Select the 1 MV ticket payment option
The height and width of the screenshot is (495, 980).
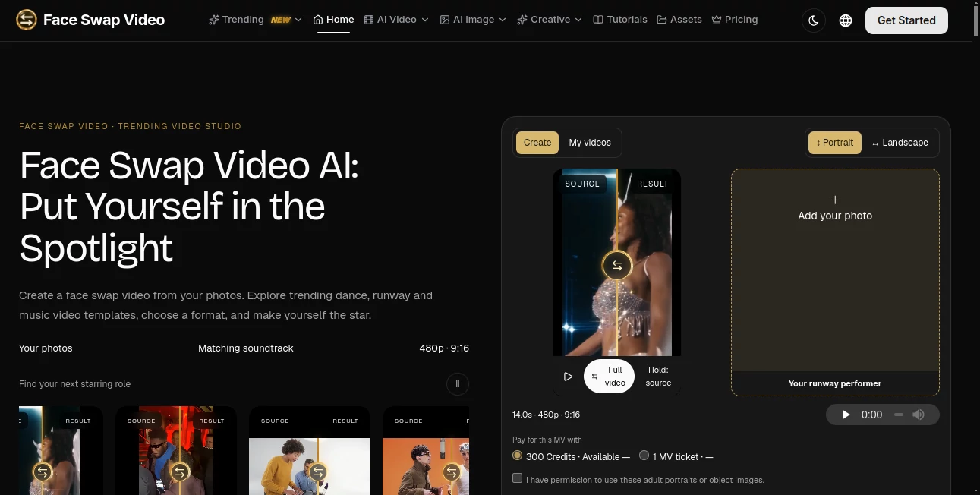click(x=644, y=456)
